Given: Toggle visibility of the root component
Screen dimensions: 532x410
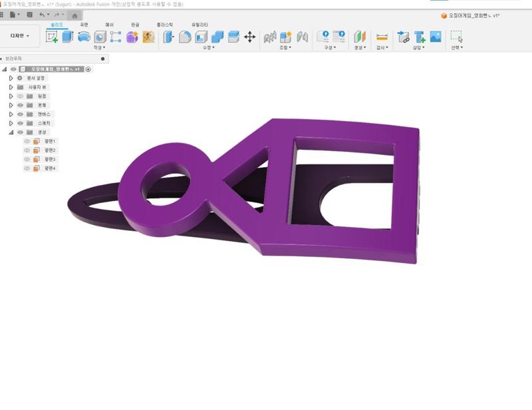Looking at the screenshot, I should pos(13,69).
